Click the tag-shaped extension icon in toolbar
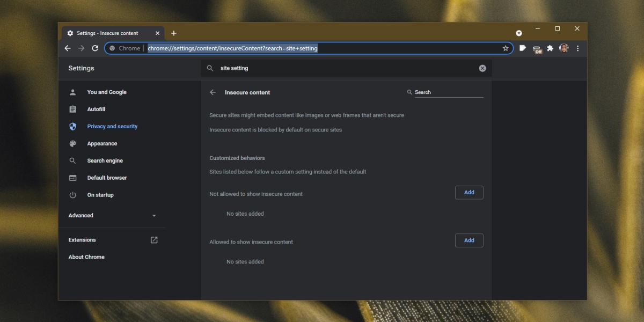The height and width of the screenshot is (322, 644). pyautogui.click(x=523, y=48)
